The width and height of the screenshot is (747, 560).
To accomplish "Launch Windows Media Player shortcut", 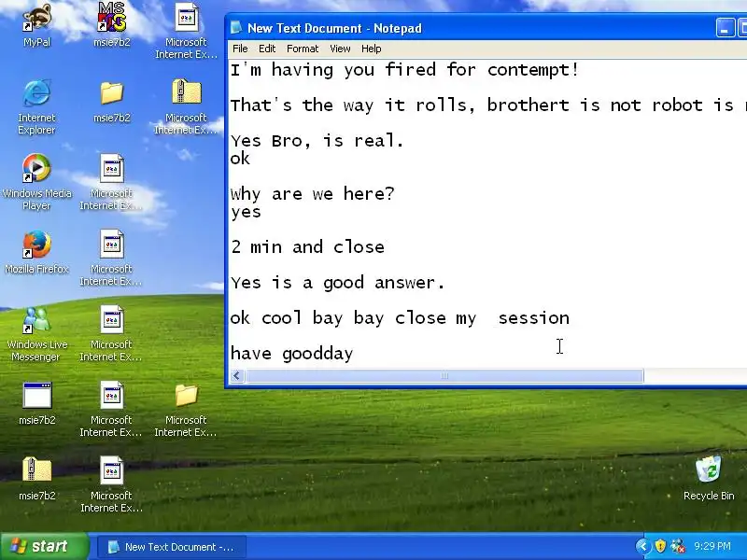I will click(36, 182).
